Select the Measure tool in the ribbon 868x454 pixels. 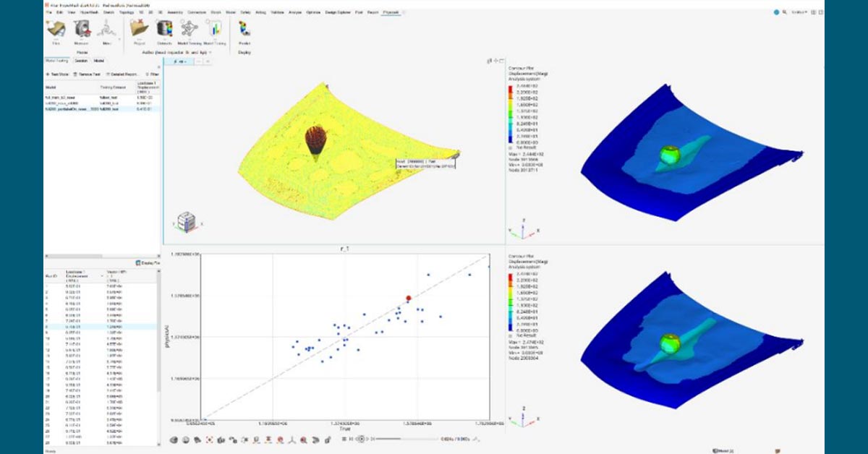click(x=81, y=30)
